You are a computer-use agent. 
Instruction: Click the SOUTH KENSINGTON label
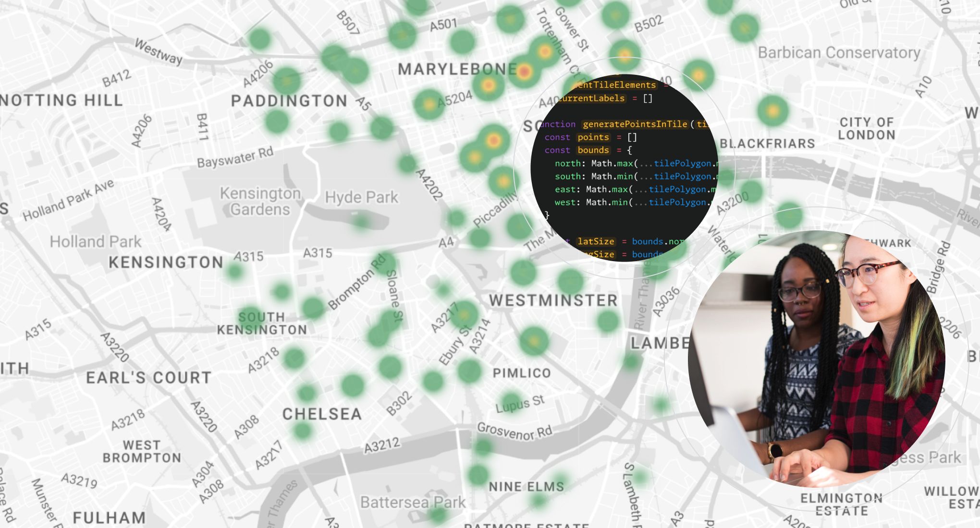coord(262,324)
